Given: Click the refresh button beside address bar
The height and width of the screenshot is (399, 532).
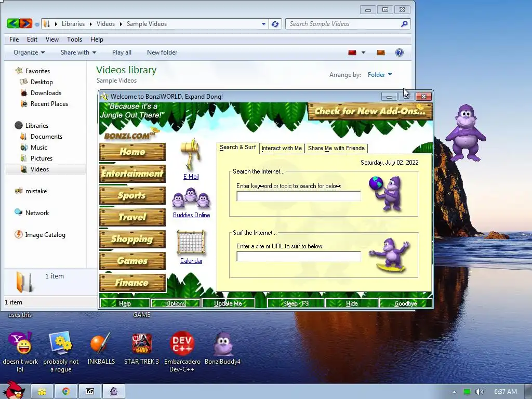Looking at the screenshot, I should (x=275, y=24).
